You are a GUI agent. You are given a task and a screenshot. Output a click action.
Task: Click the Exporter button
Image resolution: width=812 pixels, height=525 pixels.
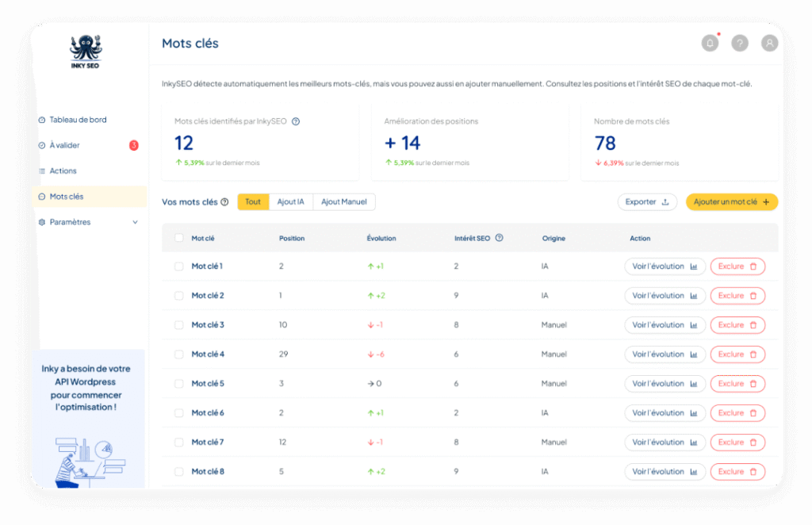tap(647, 202)
